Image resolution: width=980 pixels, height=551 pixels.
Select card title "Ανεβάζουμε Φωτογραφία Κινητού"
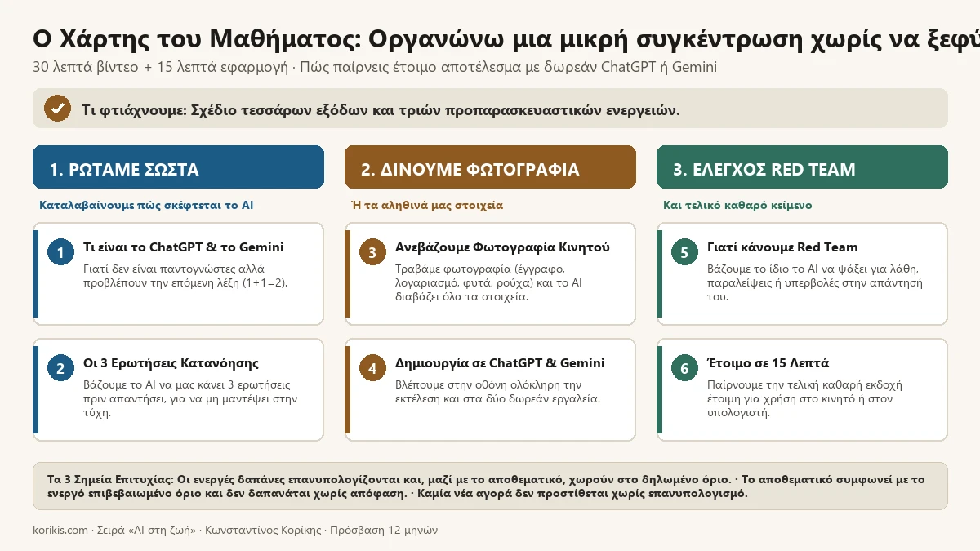502,247
